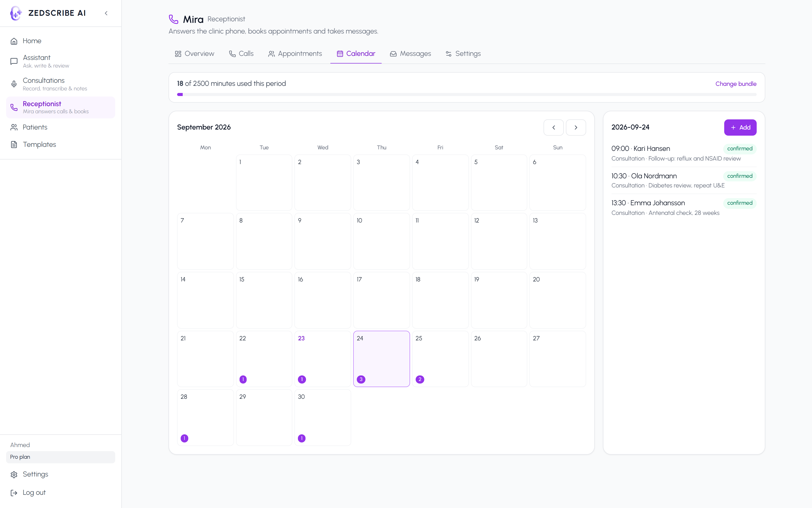Open the Messages tab
The height and width of the screenshot is (508, 812).
click(410, 54)
